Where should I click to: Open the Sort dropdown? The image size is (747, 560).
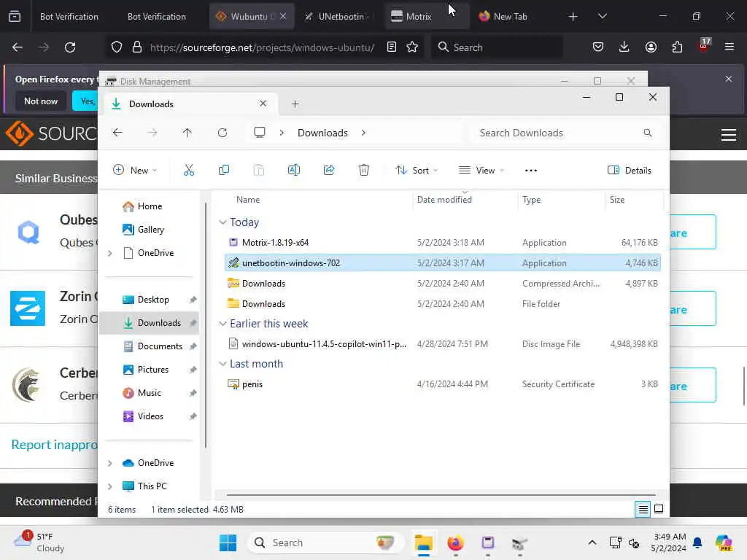[417, 170]
